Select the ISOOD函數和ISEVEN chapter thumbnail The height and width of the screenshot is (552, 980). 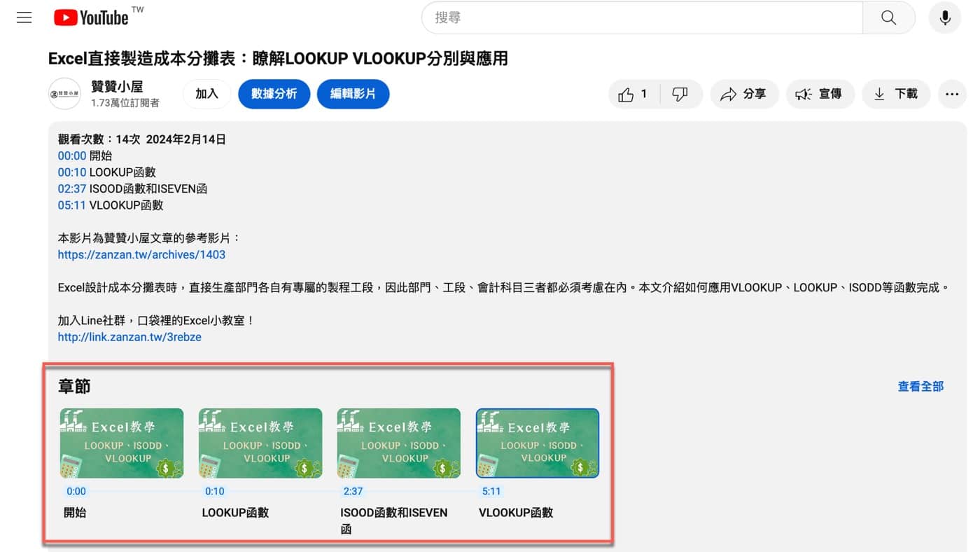(399, 443)
